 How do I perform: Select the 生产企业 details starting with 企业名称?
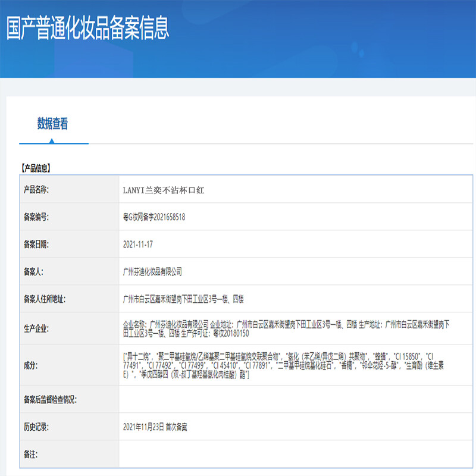pos(286,329)
